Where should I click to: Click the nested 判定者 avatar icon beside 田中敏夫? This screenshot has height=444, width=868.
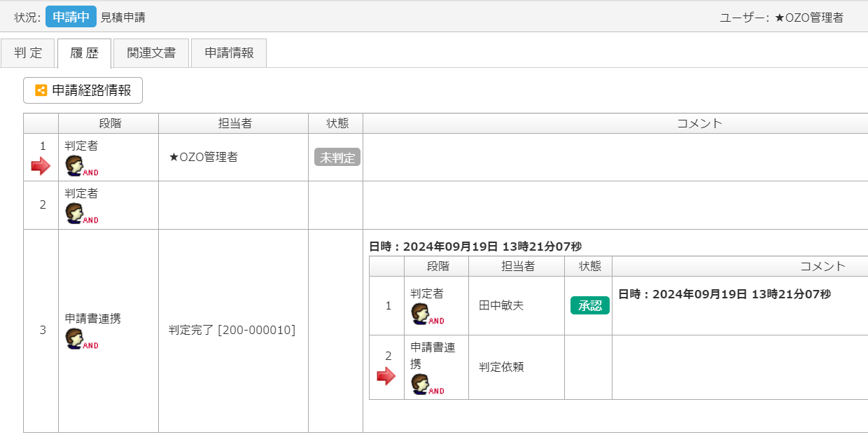(428, 314)
